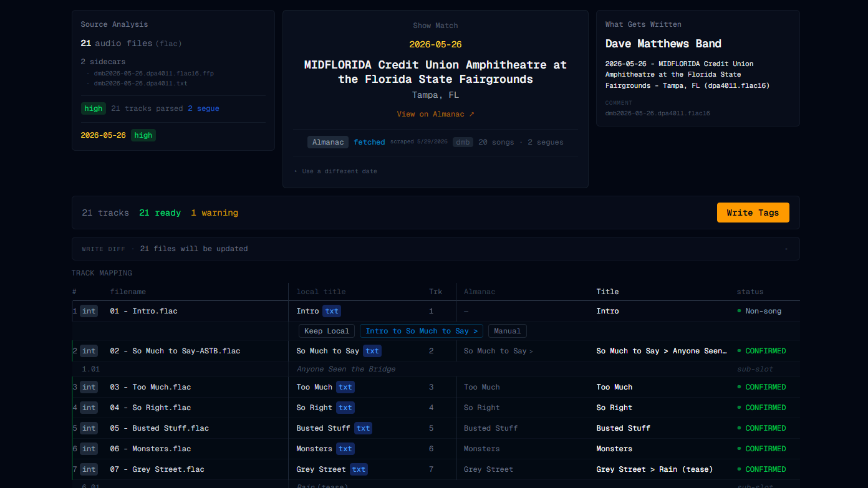Image resolution: width=868 pixels, height=488 pixels.
Task: Click the int badge on 01 - Intro.flac row
Action: pyautogui.click(x=89, y=311)
